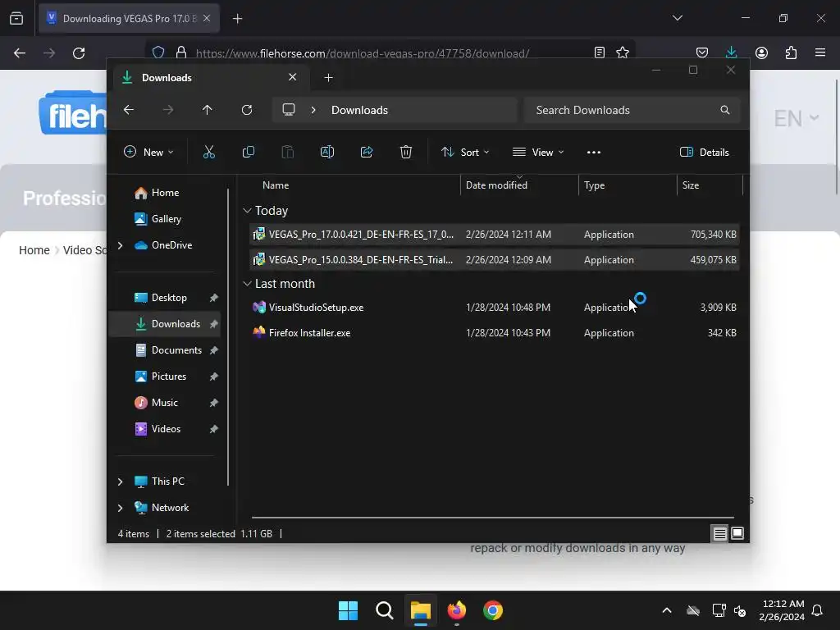Open taskbar Search
This screenshot has height=630, width=840.
click(x=385, y=610)
